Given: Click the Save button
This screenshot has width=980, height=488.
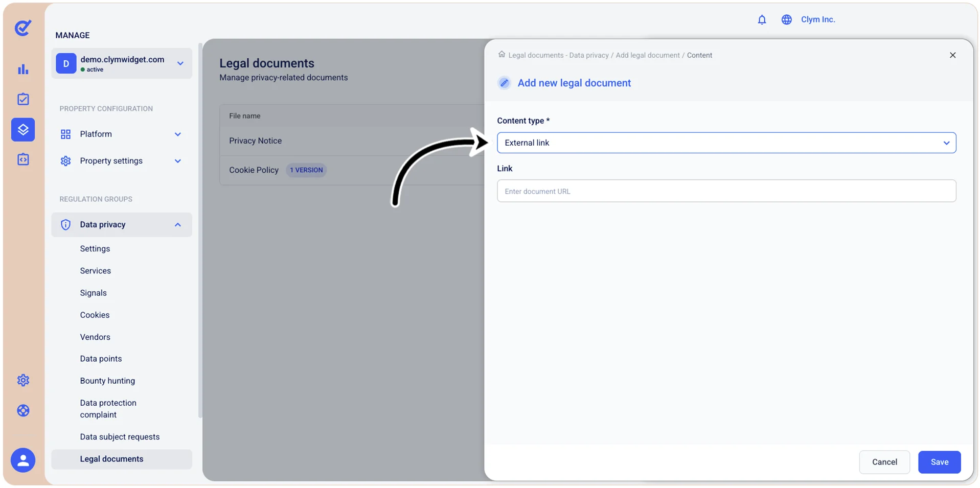Looking at the screenshot, I should (x=939, y=462).
